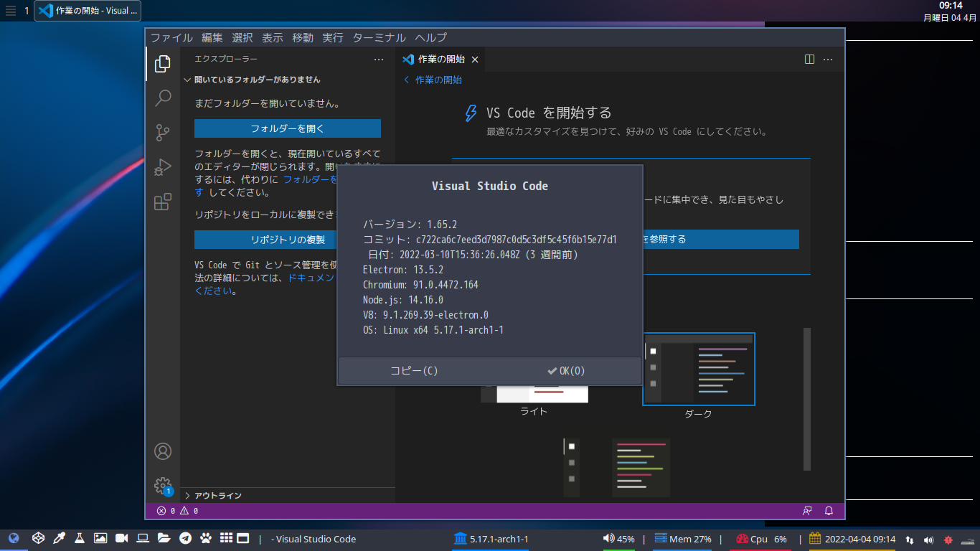The height and width of the screenshot is (551, 980).
Task: Click the Cpu 6% indicator
Action: (761, 539)
